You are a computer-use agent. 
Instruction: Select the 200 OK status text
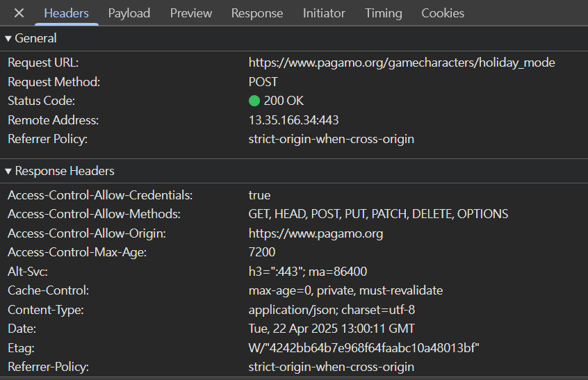click(x=284, y=101)
